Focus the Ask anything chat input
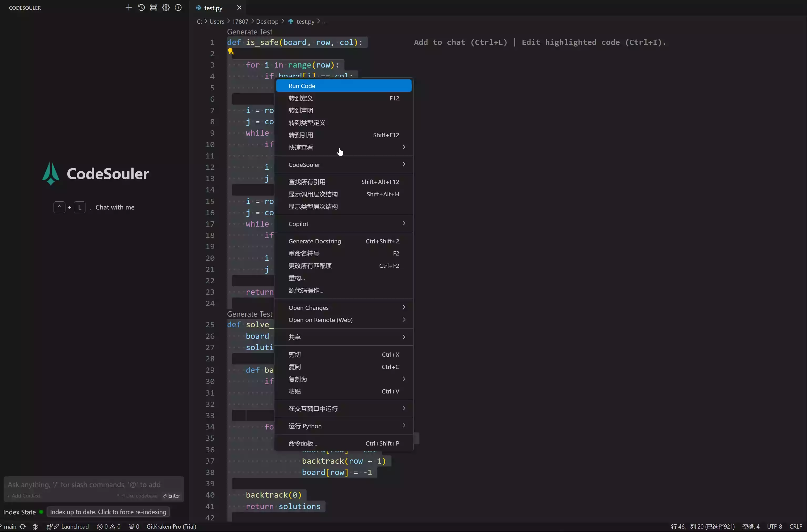The image size is (807, 532). point(94,485)
